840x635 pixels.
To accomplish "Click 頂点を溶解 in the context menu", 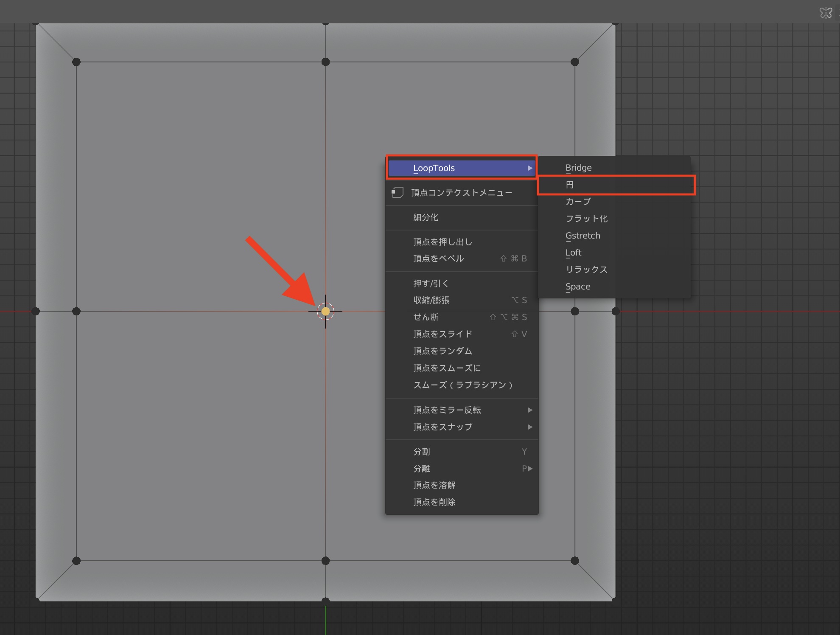I will [x=434, y=485].
